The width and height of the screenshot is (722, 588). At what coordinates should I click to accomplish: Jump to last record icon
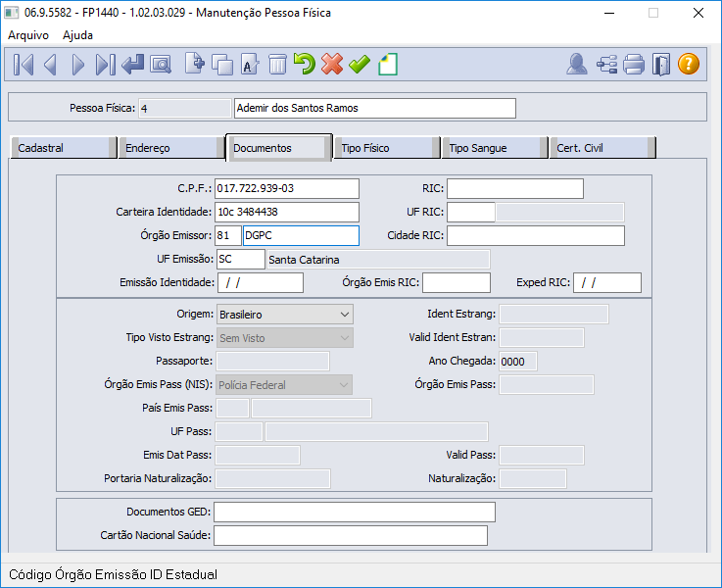coord(105,65)
